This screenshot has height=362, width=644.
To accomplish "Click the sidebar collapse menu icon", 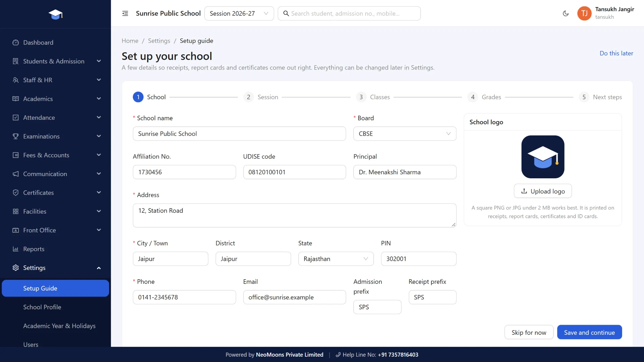I will 125,13.
